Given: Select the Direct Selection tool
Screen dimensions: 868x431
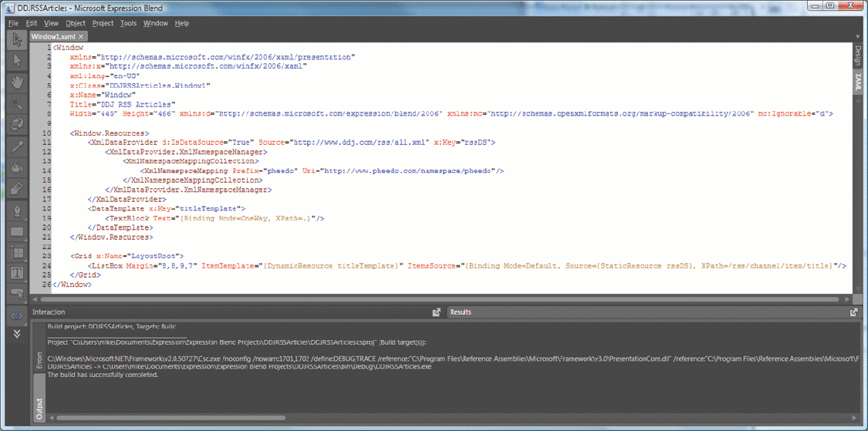Looking at the screenshot, I should pos(16,61).
